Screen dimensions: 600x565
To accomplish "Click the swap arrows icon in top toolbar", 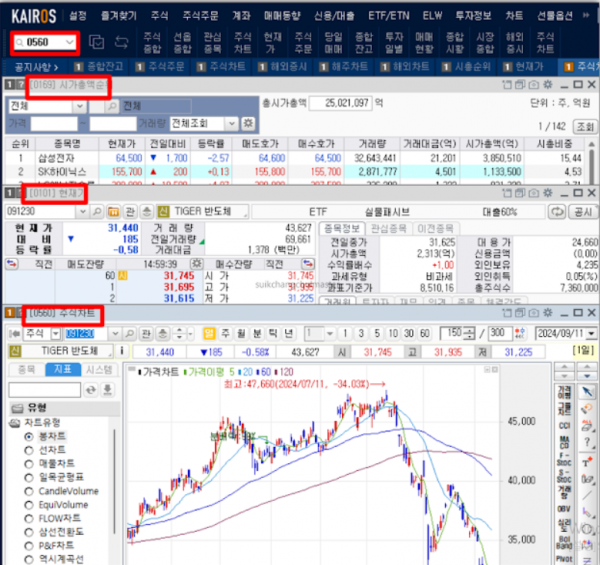I will pos(122,42).
